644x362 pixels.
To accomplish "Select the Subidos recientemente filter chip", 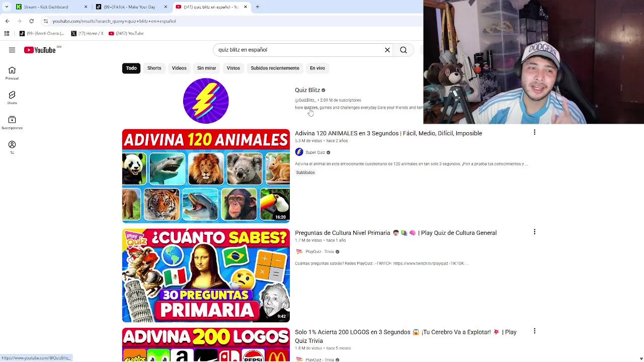I will (x=275, y=68).
